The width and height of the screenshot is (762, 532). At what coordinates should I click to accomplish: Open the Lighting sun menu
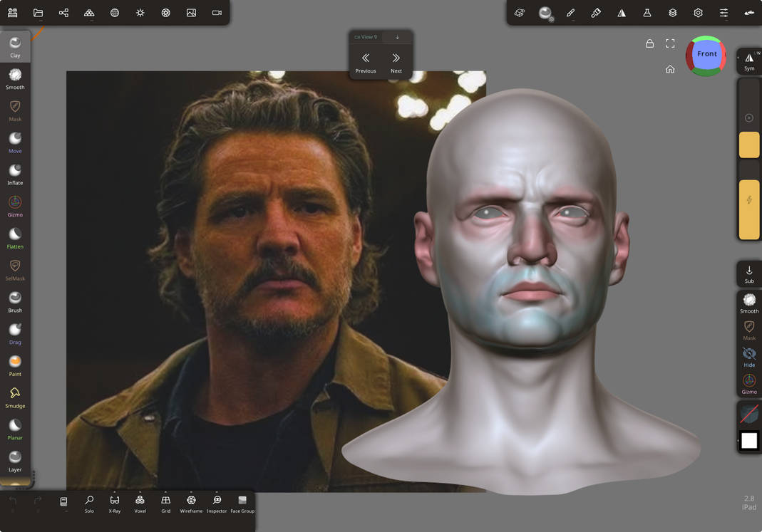click(x=140, y=13)
